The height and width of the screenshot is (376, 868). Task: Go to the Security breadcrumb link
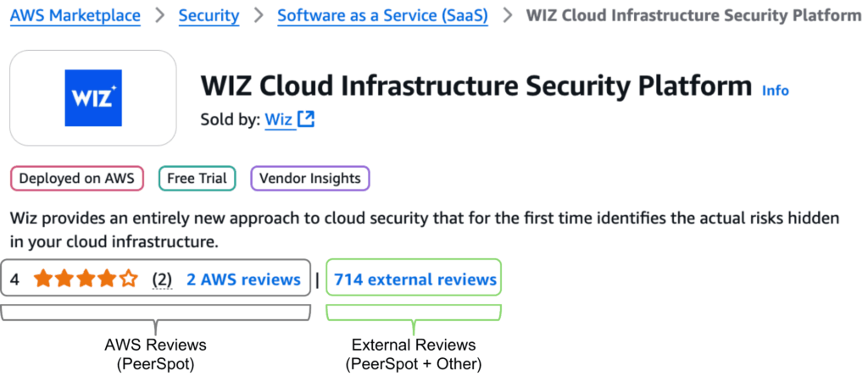click(x=209, y=15)
